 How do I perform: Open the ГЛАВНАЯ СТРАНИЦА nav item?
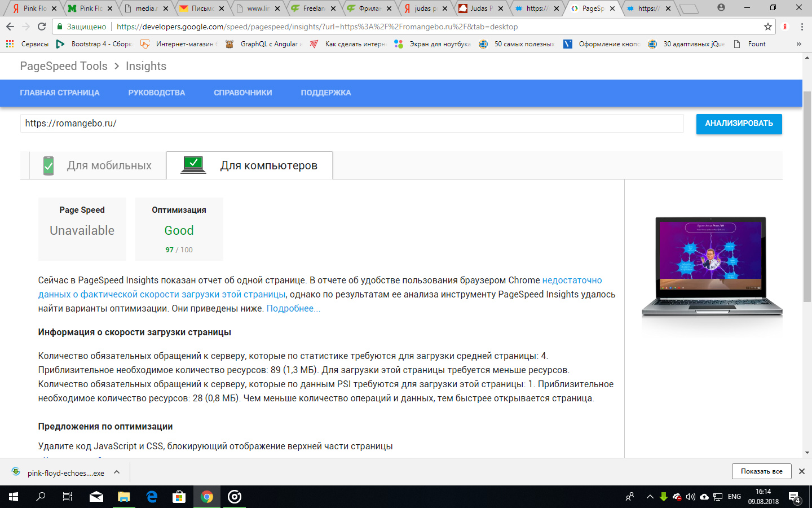point(60,93)
